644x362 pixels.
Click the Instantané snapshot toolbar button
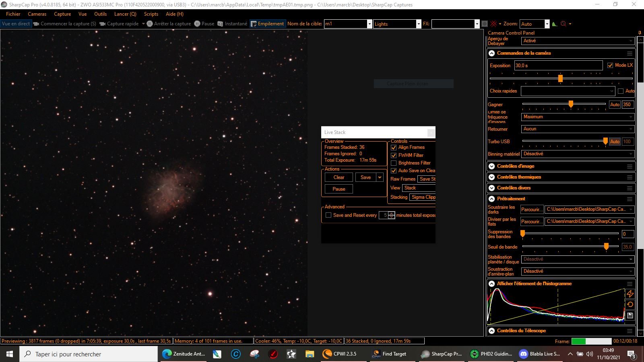pos(232,24)
